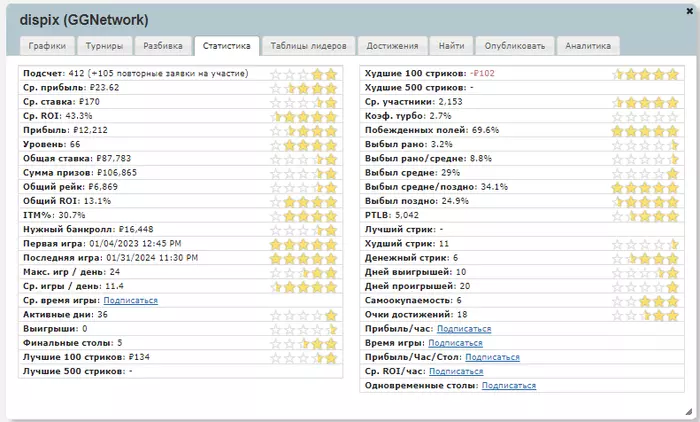Screen dimensions: 700x422
Task: Click the star rating for Сумма призов
Action: point(303,174)
